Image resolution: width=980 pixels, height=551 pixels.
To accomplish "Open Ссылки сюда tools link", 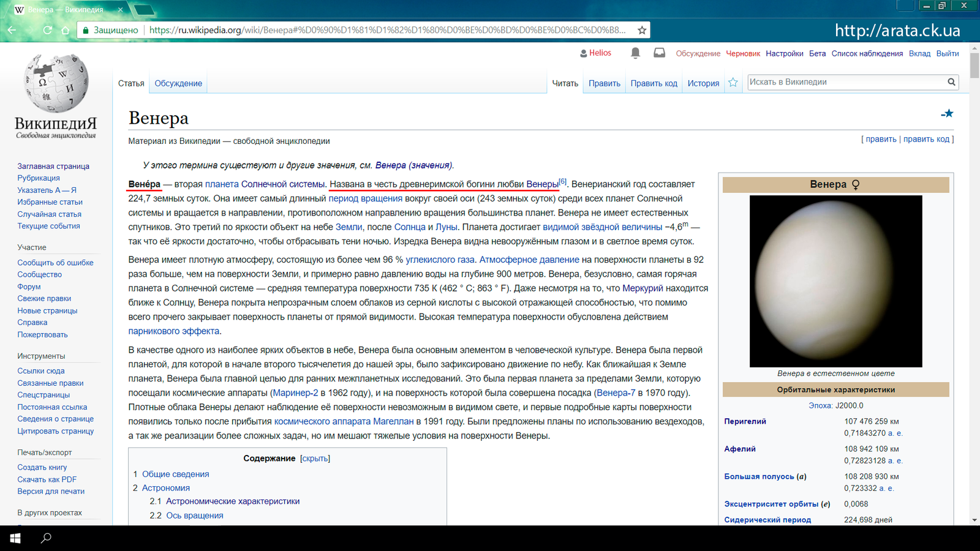I will point(40,371).
